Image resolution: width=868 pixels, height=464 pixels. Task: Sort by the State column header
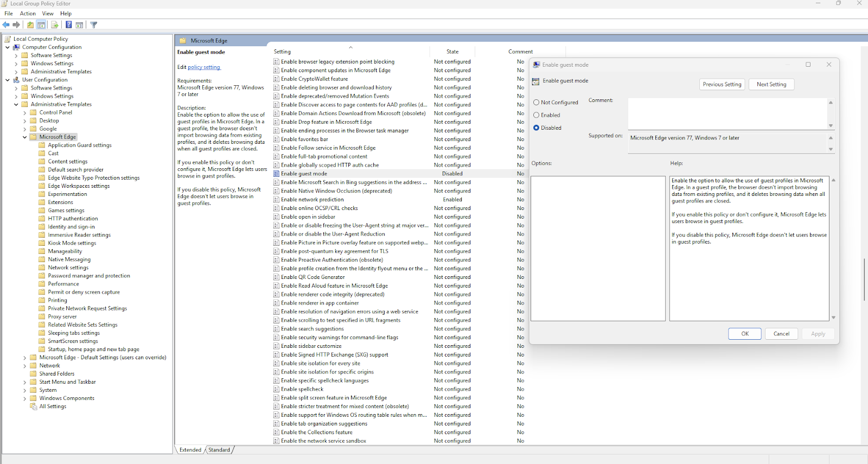click(452, 52)
